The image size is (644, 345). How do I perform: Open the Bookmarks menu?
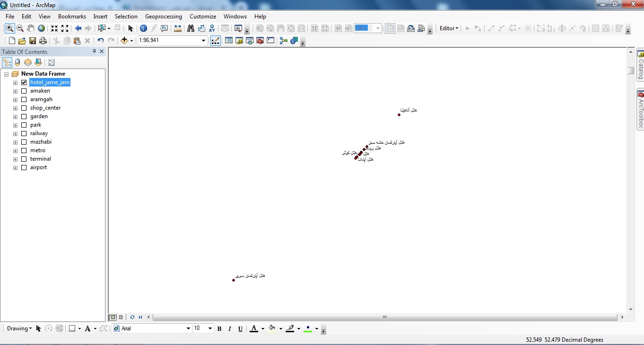click(x=72, y=17)
